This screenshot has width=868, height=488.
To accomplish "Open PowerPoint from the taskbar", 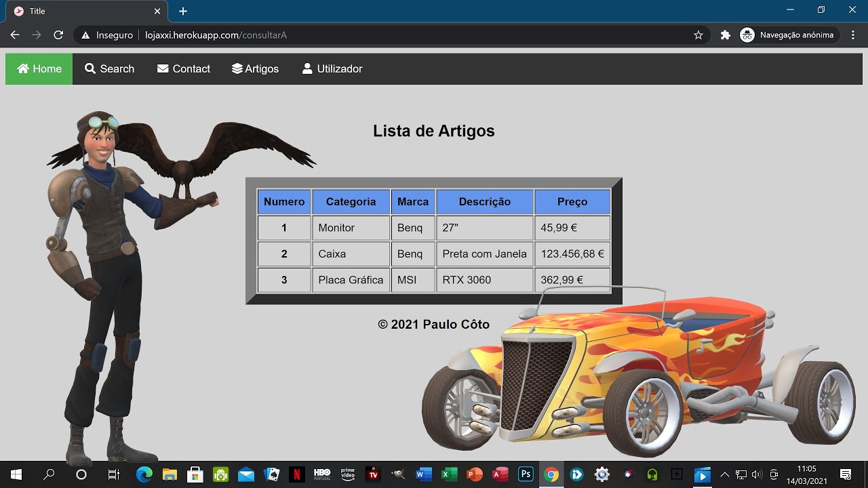I will [475, 474].
